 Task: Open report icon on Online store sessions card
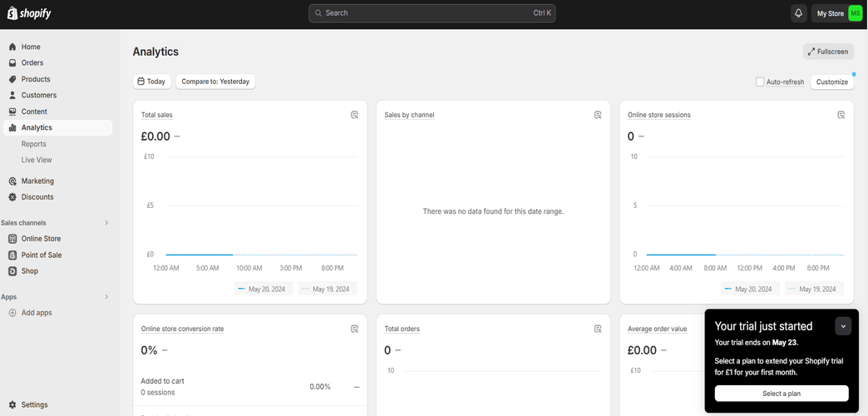pyautogui.click(x=841, y=115)
